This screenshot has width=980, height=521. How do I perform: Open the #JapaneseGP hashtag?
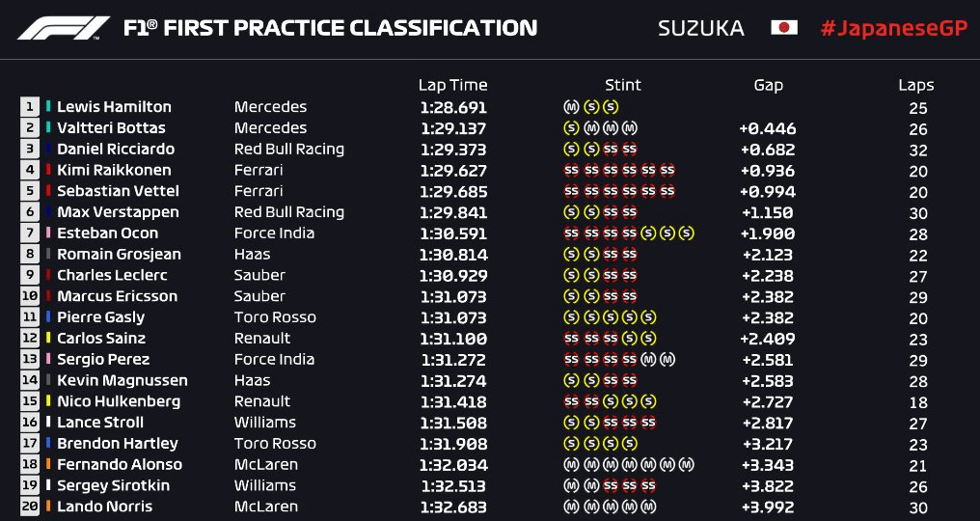[894, 28]
